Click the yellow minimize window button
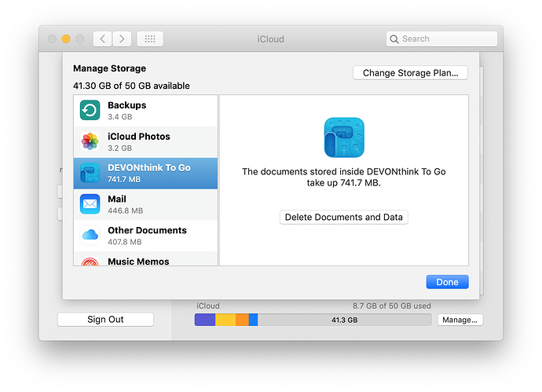Viewport: 542px width, 392px height. 66,38
